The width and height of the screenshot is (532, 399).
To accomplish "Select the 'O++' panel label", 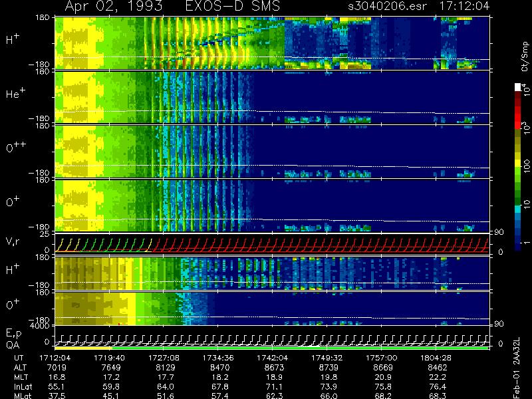I will [x=16, y=147].
